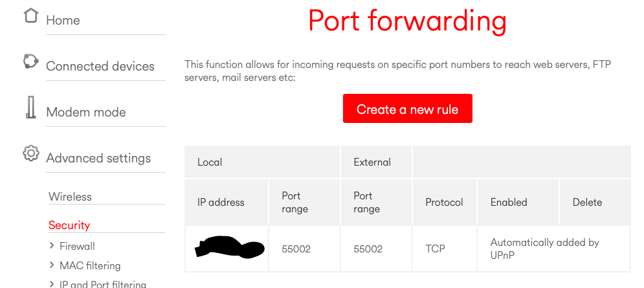This screenshot has width=644, height=288.
Task: Click the Advanced settings gear icon
Action: click(31, 153)
